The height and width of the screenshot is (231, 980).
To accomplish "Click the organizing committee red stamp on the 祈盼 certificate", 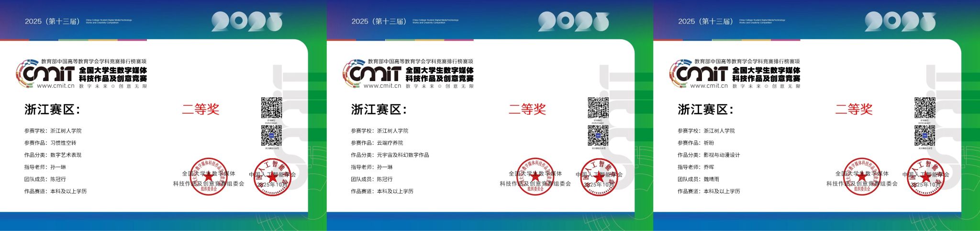I will tap(862, 176).
